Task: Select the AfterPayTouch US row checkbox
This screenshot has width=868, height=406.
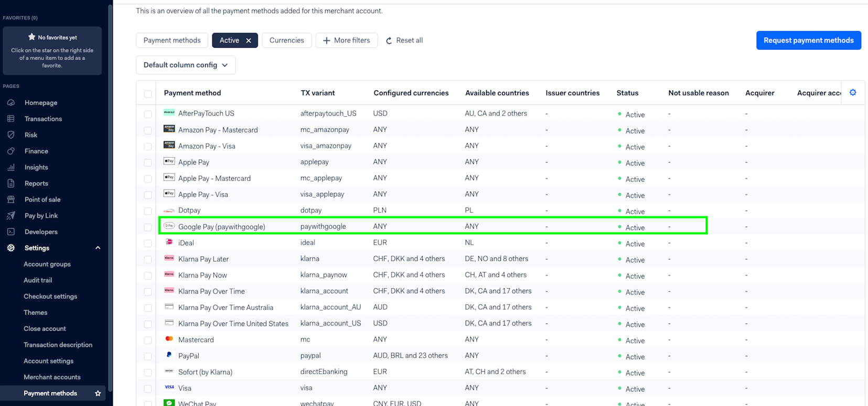Action: 148,114
